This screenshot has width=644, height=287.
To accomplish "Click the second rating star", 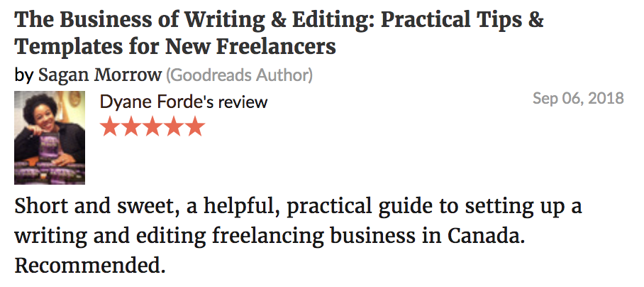I will 131,126.
